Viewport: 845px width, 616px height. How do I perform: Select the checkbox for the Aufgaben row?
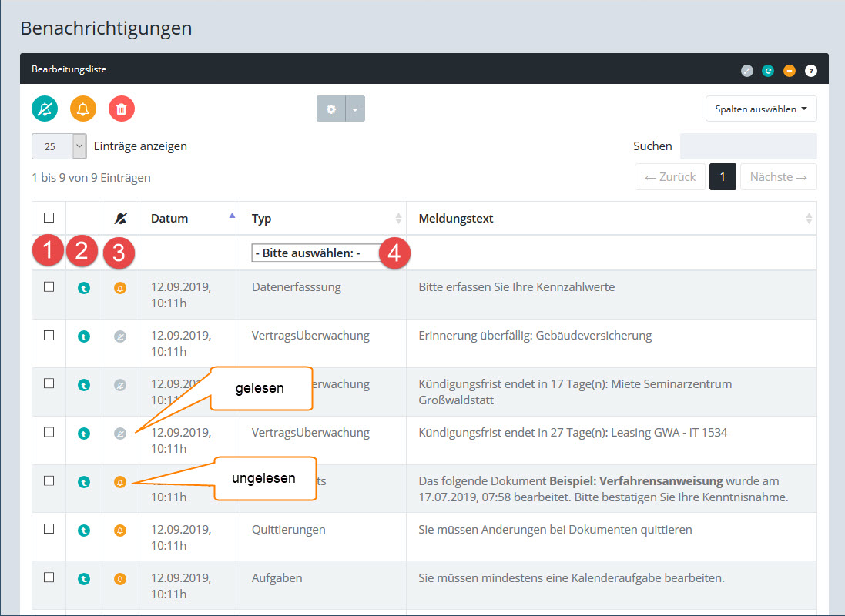[49, 577]
